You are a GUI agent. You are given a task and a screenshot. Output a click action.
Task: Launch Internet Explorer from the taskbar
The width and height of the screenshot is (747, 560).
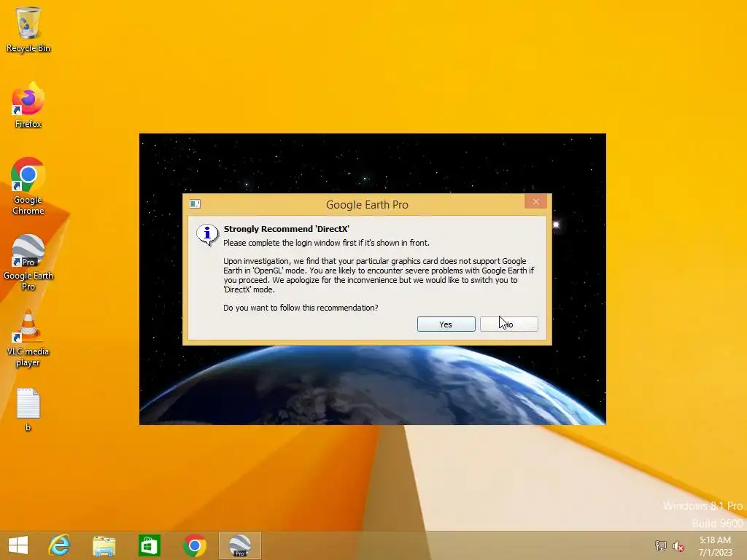(x=60, y=545)
